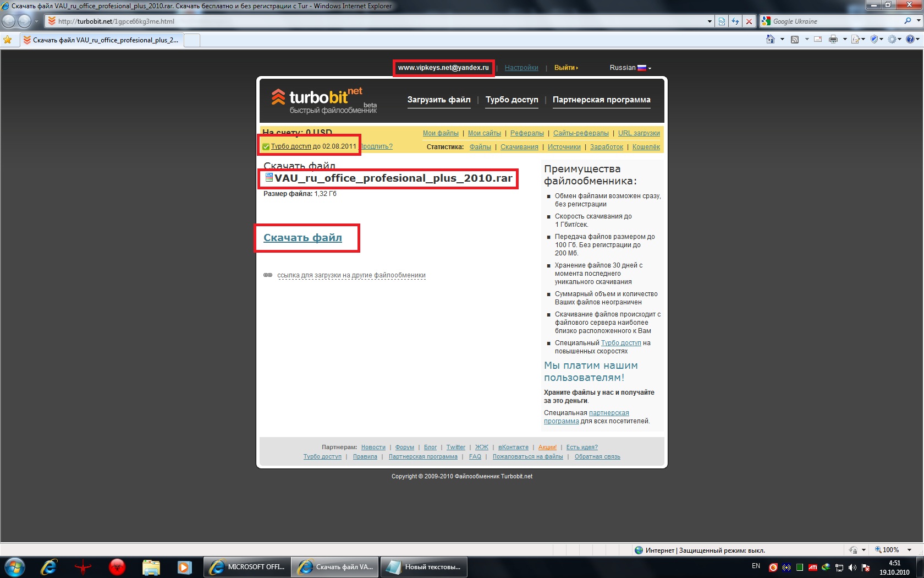Launch Windows Media Player from taskbar
Viewport: 924px width, 578px height.
click(x=184, y=567)
